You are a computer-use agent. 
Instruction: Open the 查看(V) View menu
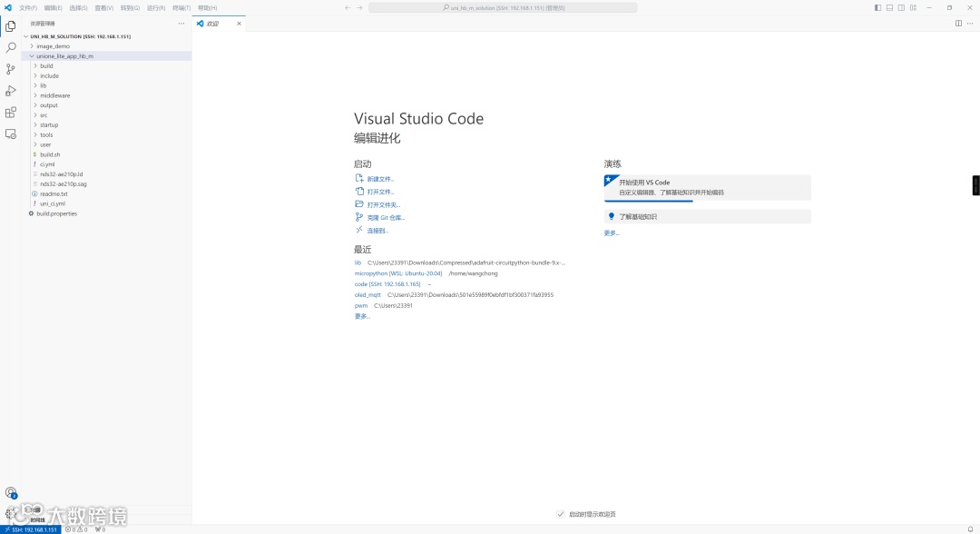click(104, 8)
